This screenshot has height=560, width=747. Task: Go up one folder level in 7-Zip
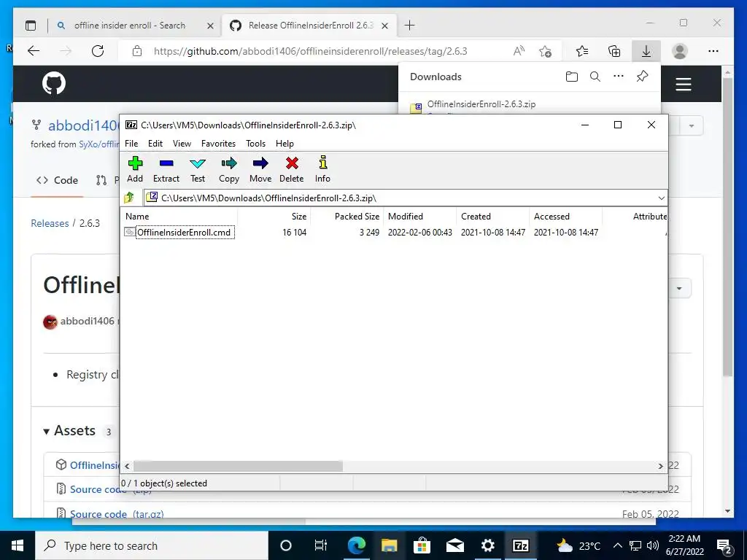click(x=129, y=198)
